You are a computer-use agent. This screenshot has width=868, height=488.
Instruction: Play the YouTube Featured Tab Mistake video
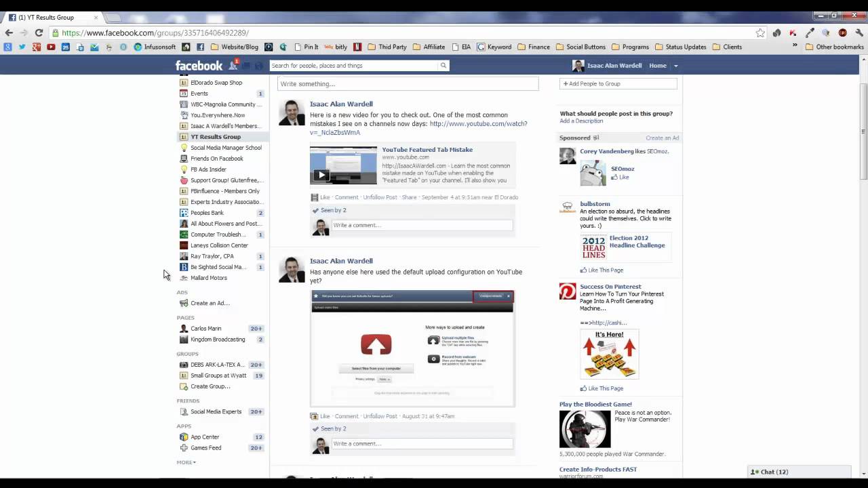(x=321, y=175)
